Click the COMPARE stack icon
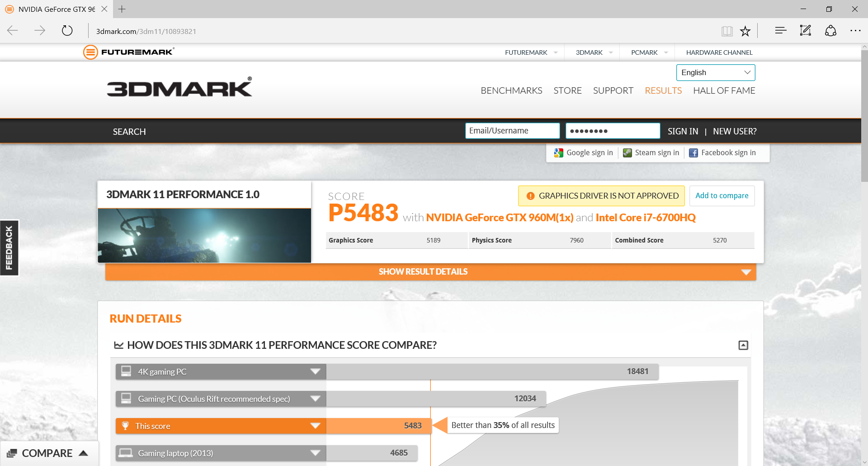This screenshot has height=466, width=868. tap(12, 453)
